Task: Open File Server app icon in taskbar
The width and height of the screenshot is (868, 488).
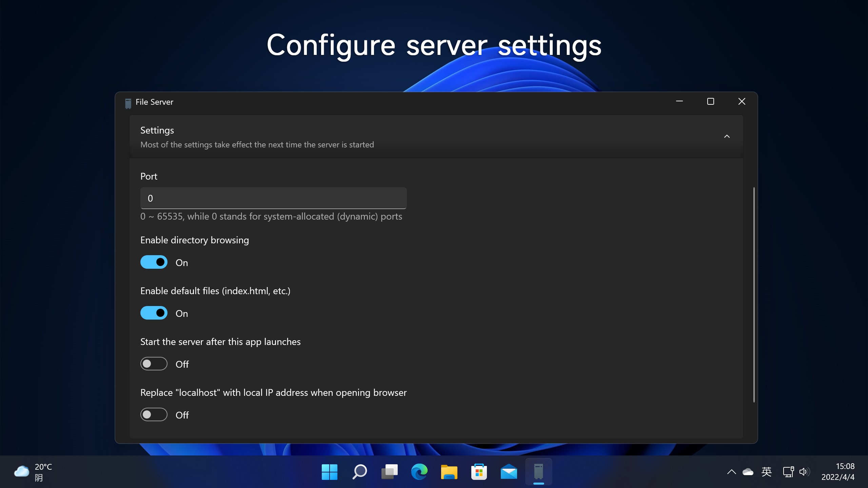Action: pos(538,472)
